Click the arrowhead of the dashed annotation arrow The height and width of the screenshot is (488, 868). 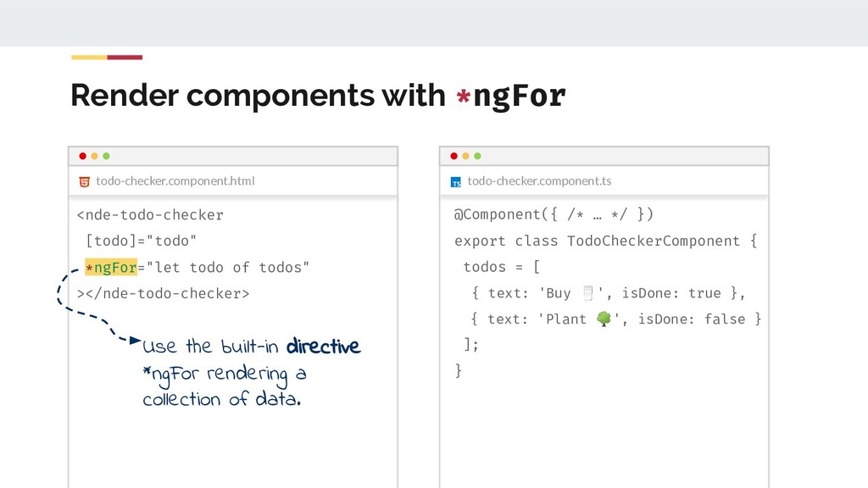[x=135, y=341]
